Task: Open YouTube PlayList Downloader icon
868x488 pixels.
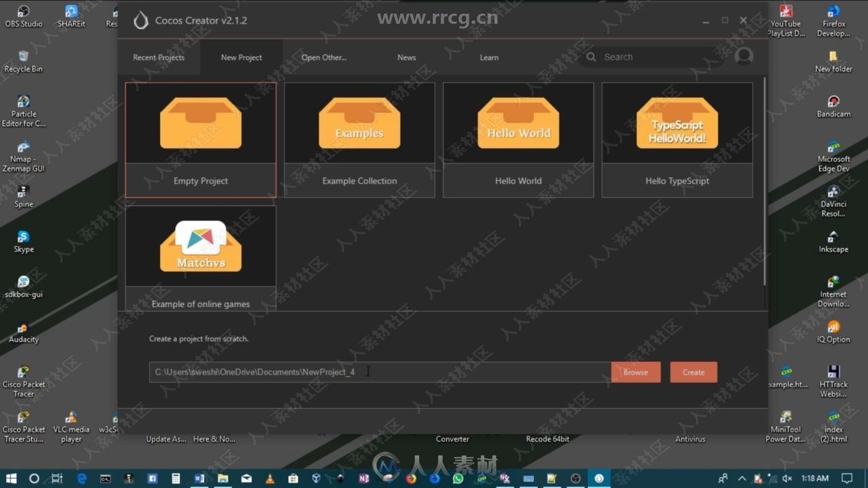Action: [786, 21]
